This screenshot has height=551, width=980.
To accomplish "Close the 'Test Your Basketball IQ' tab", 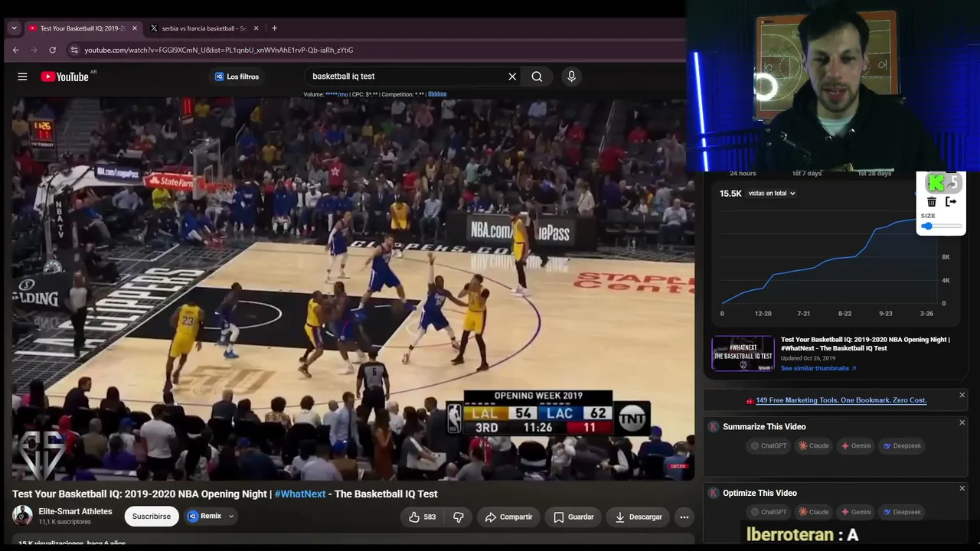I will tap(135, 28).
